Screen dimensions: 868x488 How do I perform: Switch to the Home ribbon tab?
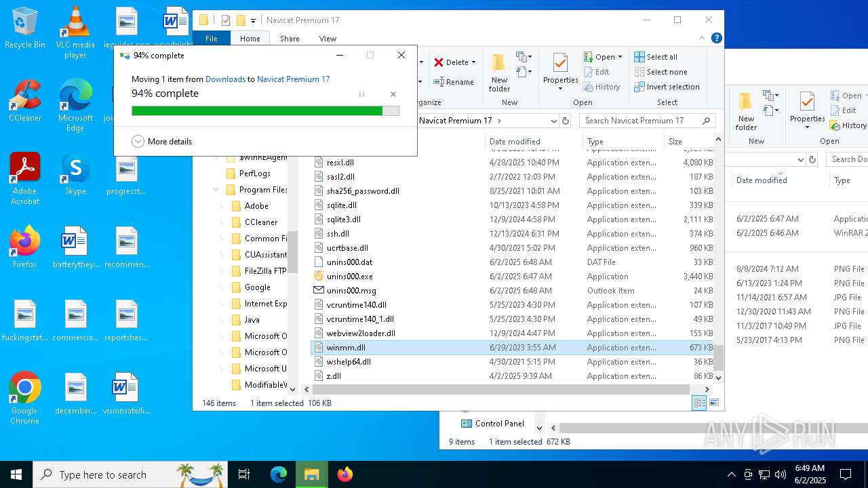click(250, 39)
